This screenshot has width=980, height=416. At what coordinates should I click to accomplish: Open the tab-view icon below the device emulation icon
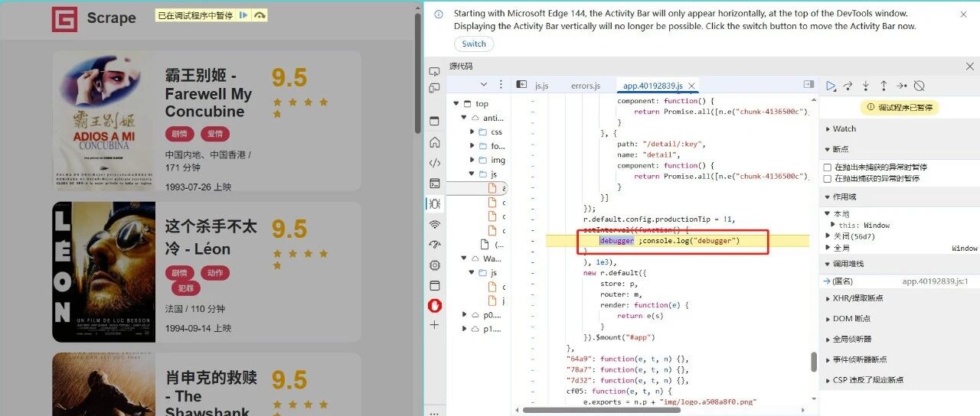tap(434, 122)
